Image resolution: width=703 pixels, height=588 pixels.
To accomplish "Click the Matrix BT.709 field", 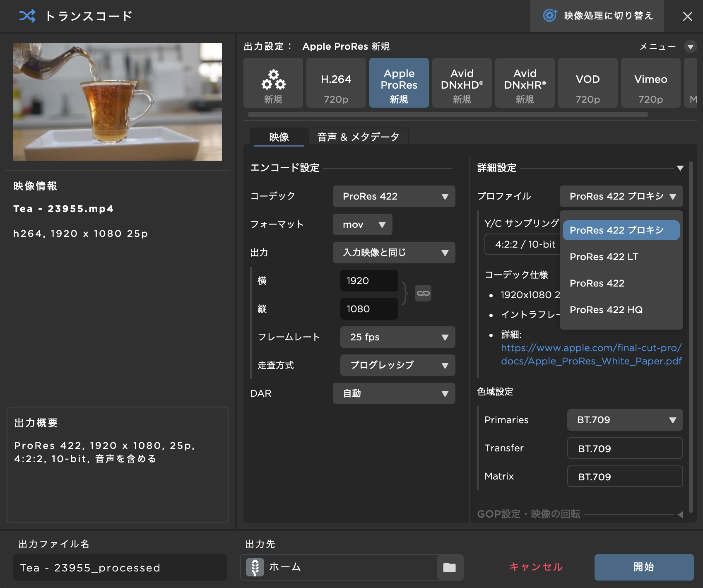I will 625,476.
